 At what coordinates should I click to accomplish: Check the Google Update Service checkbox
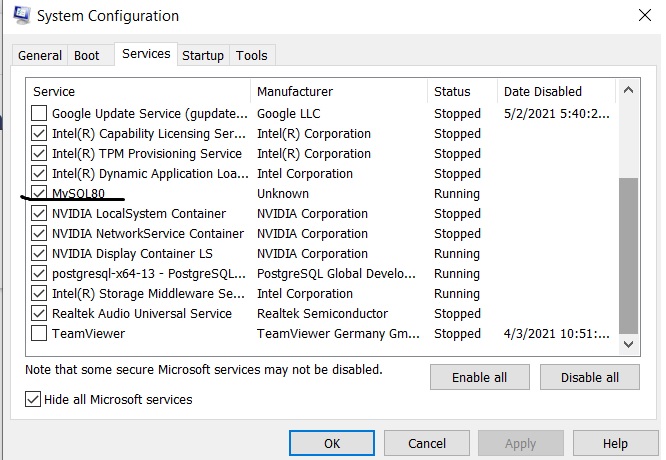pos(39,113)
